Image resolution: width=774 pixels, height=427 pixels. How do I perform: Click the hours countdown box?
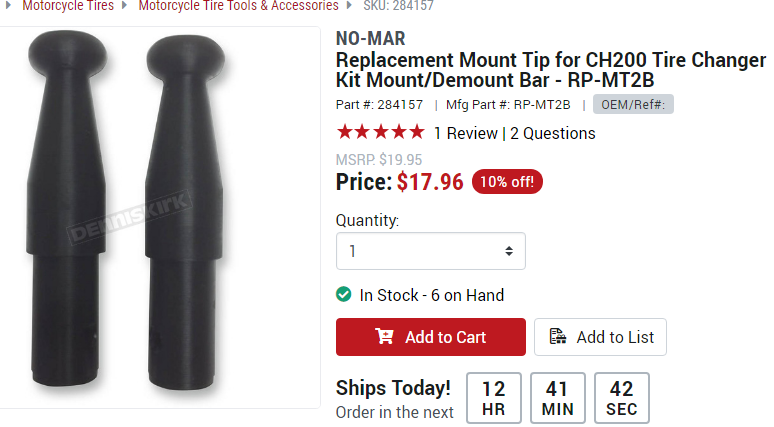point(493,398)
